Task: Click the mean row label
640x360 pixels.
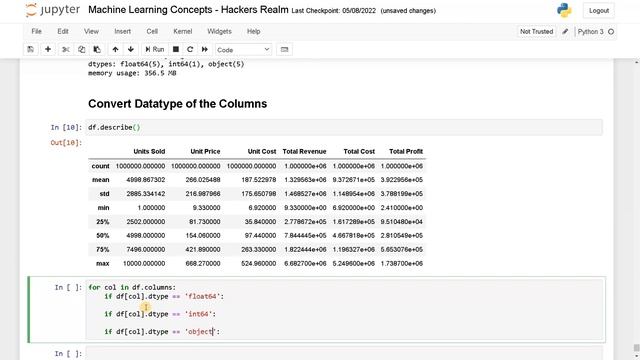Action: tap(101, 180)
